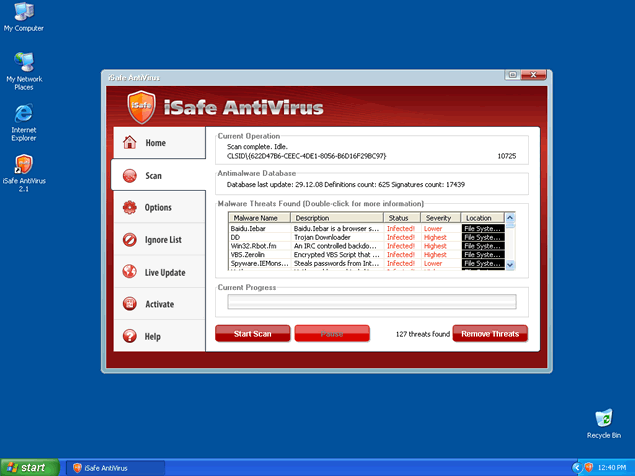The width and height of the screenshot is (635, 476).
Task: Open Help from the sidebar
Action: [x=152, y=337]
